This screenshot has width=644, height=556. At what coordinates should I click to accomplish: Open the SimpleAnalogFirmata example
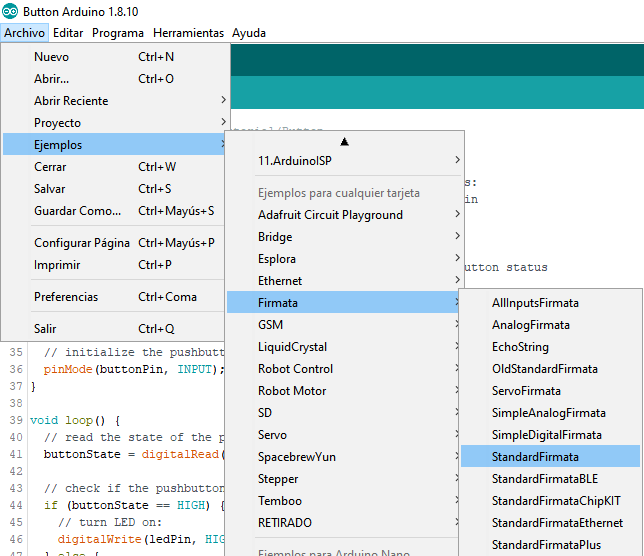click(550, 413)
